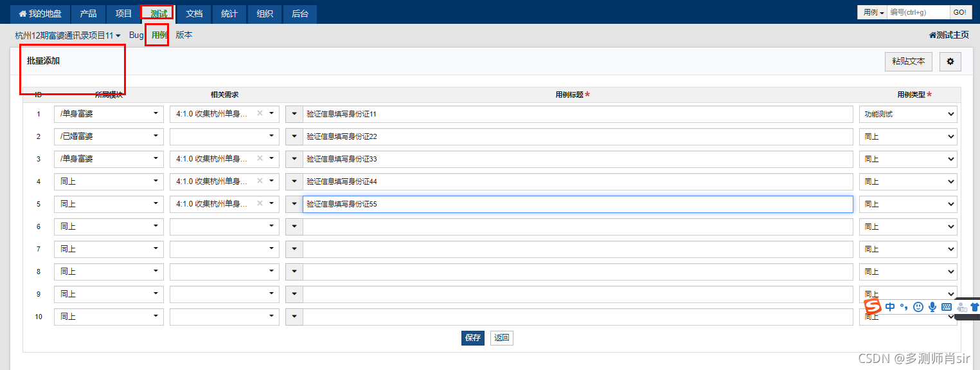Clear the 相关需求 selection in row 4

coord(260,181)
